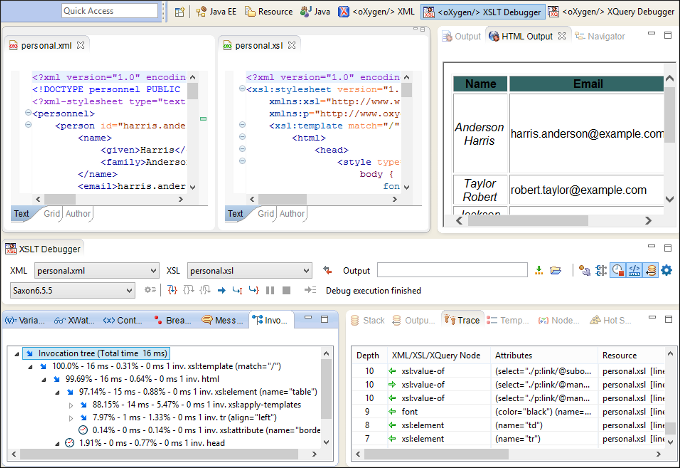
Task: Click the link XML with XSL icon
Action: (x=327, y=270)
